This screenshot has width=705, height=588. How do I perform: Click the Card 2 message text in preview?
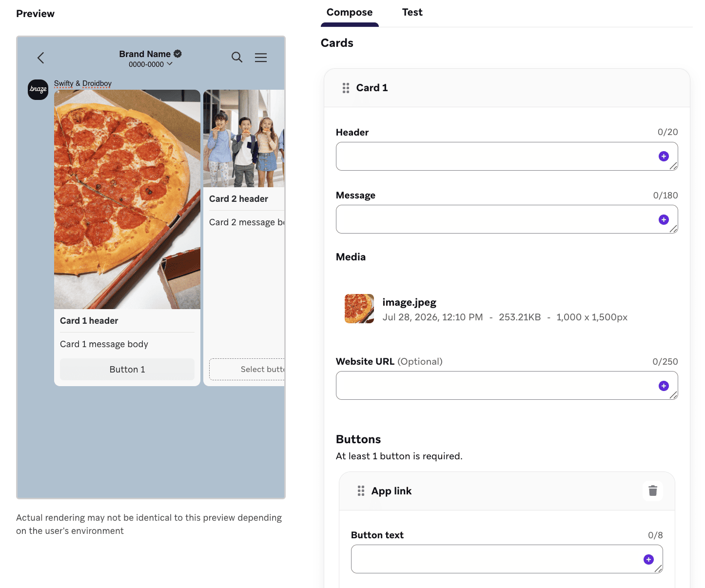(247, 222)
